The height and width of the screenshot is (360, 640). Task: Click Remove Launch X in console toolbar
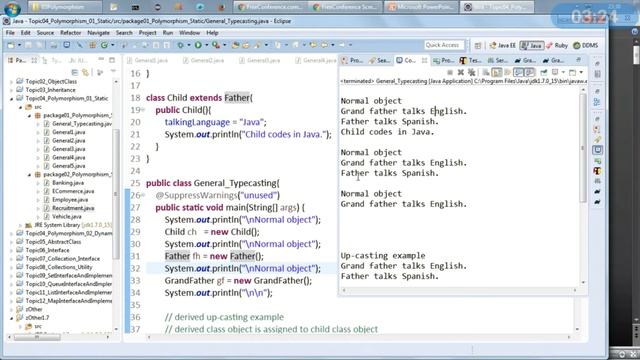461,72
